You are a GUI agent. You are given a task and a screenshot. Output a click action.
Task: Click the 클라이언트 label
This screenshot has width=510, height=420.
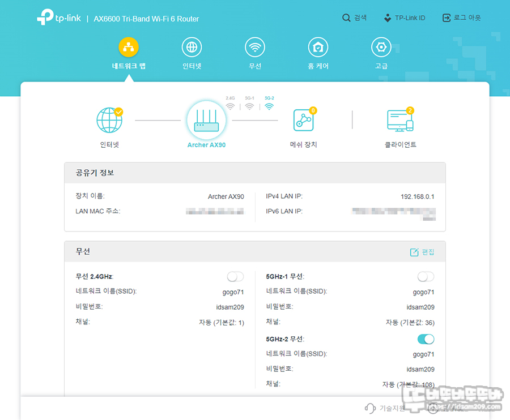[401, 144]
